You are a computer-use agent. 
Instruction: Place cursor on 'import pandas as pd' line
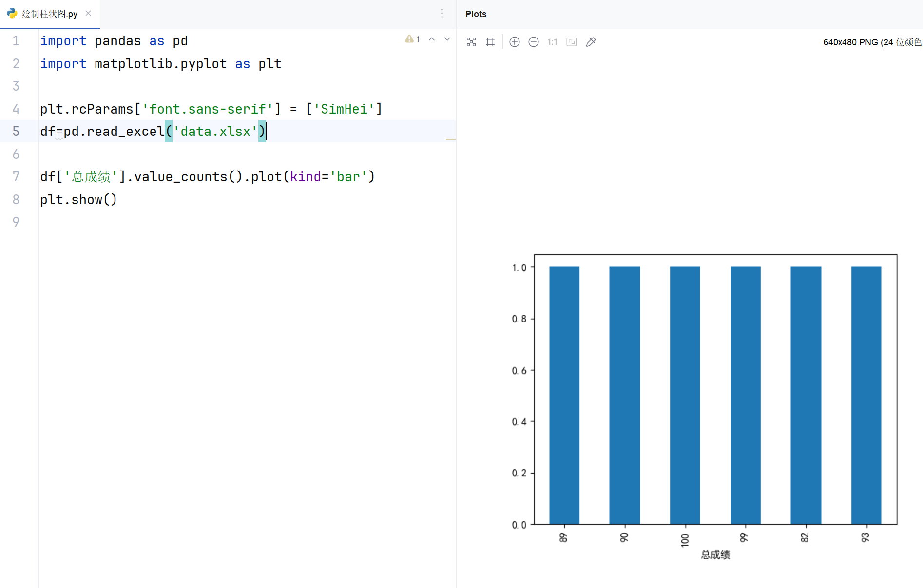coord(114,41)
